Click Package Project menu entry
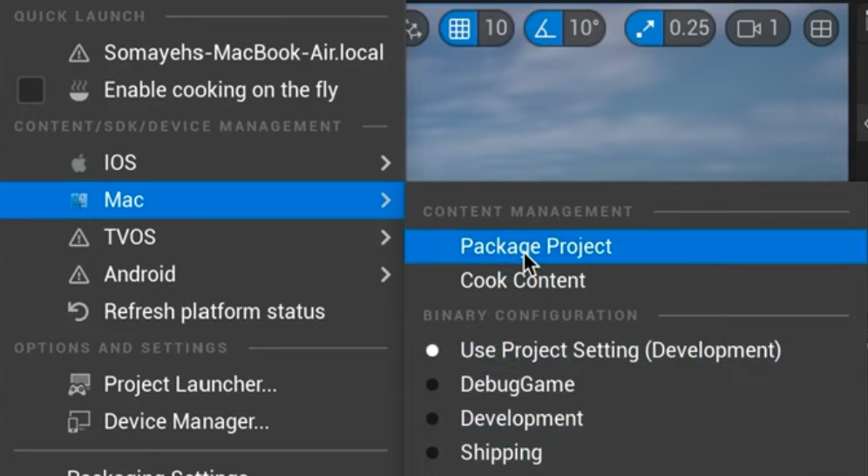 (x=536, y=247)
